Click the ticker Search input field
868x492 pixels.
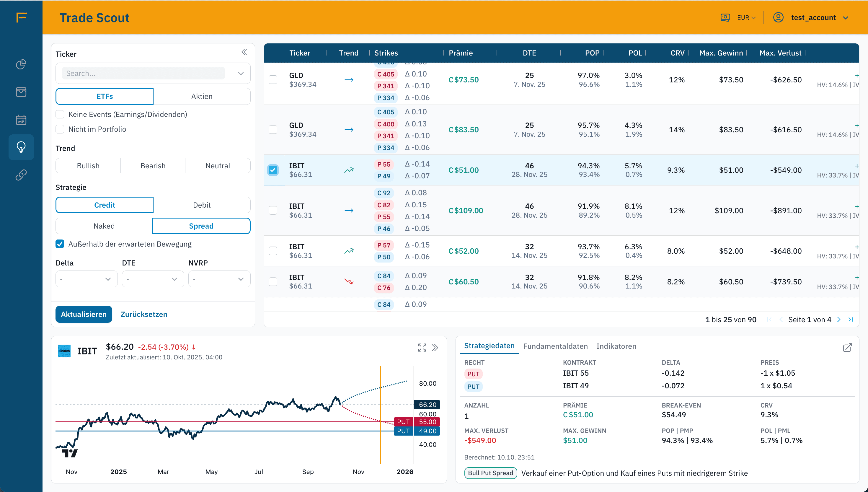point(143,73)
